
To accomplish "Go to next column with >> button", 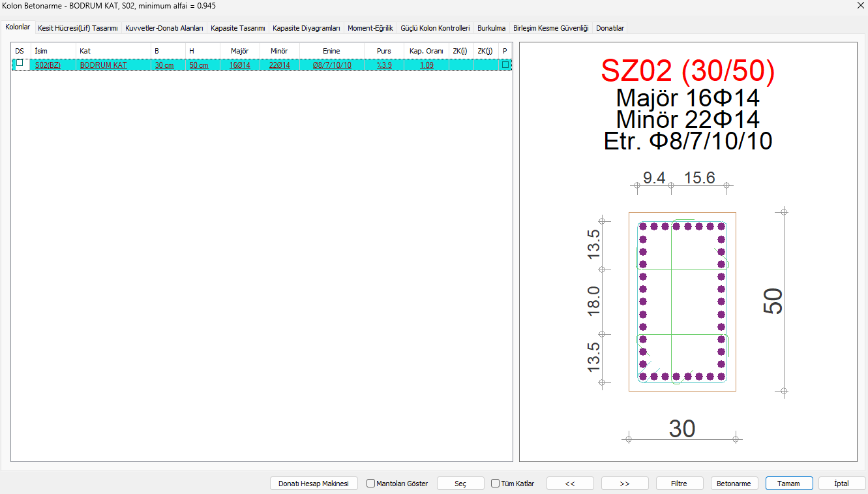I will click(625, 484).
